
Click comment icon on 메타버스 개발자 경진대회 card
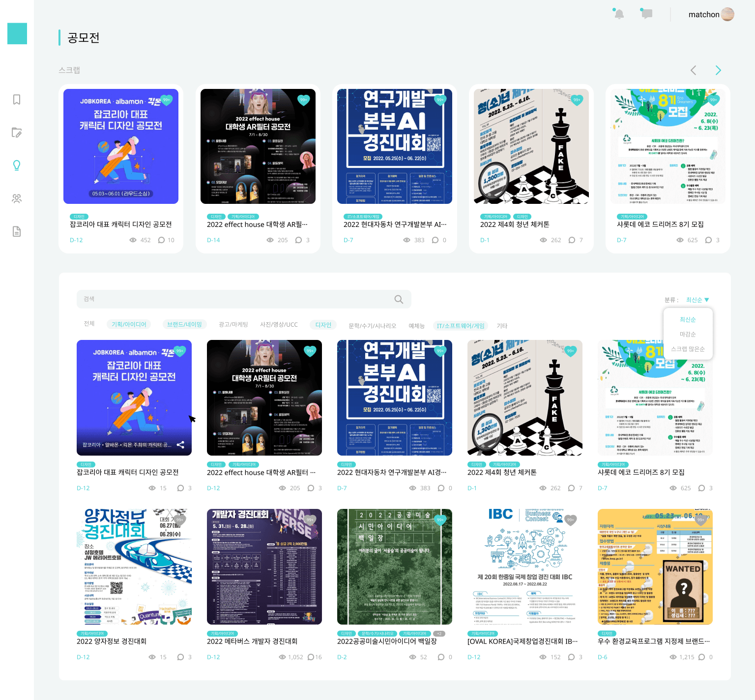coord(311,657)
